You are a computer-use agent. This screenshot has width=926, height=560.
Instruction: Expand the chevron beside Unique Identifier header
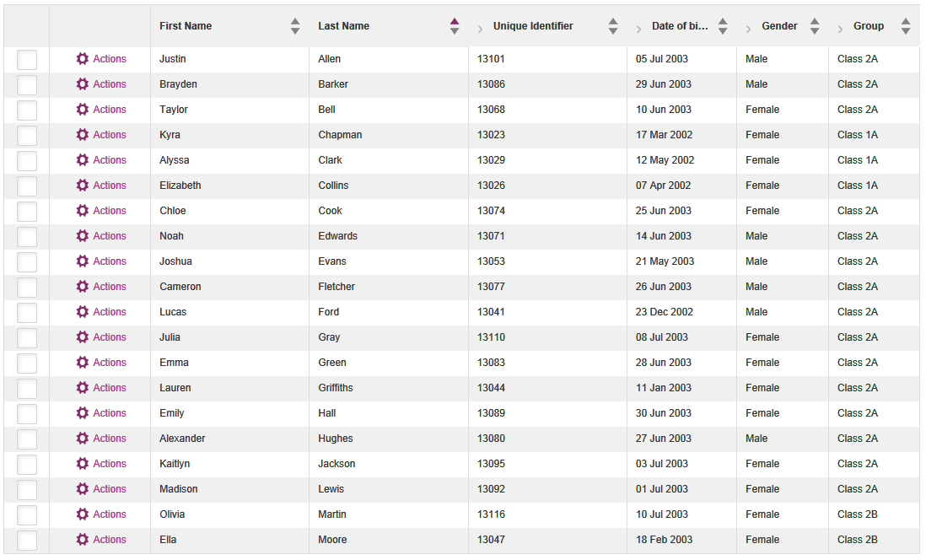coord(480,29)
